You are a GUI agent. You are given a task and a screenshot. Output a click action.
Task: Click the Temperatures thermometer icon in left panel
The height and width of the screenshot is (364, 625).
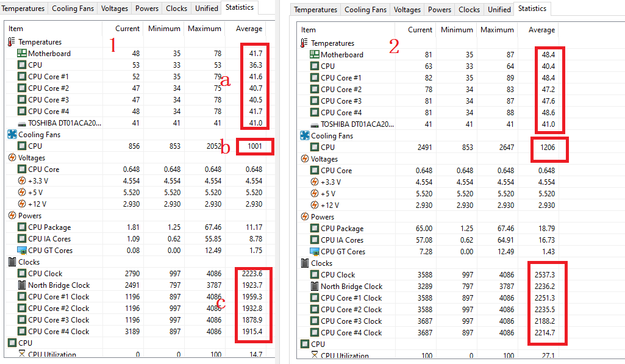coord(12,42)
